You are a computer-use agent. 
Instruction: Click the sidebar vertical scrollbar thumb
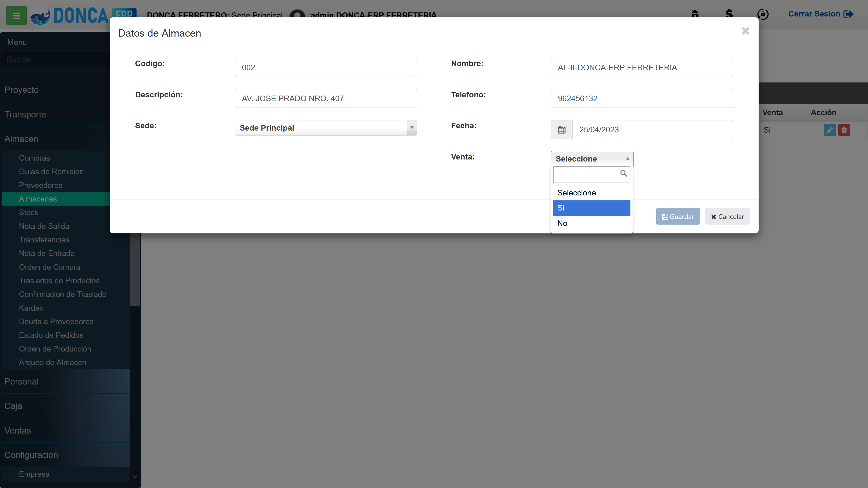[x=135, y=270]
